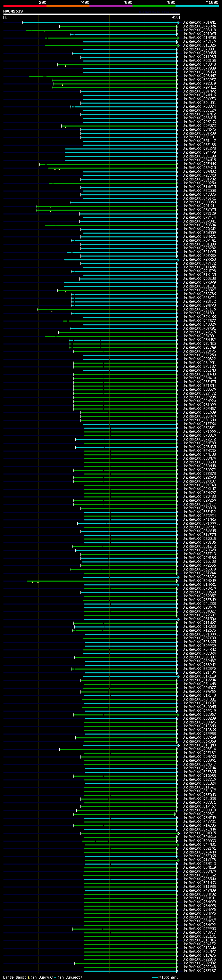
Task: Select hit label UniRef100_C5D9K8
Action: pos(199,508)
